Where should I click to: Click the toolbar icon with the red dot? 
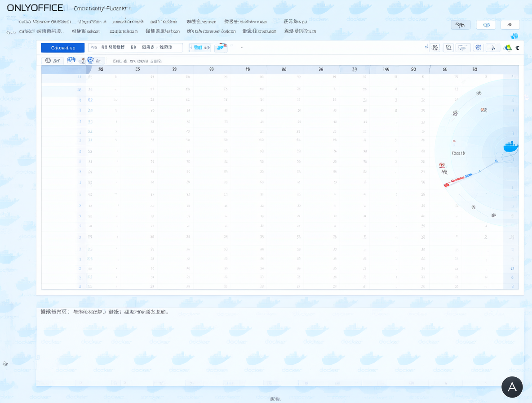click(221, 47)
